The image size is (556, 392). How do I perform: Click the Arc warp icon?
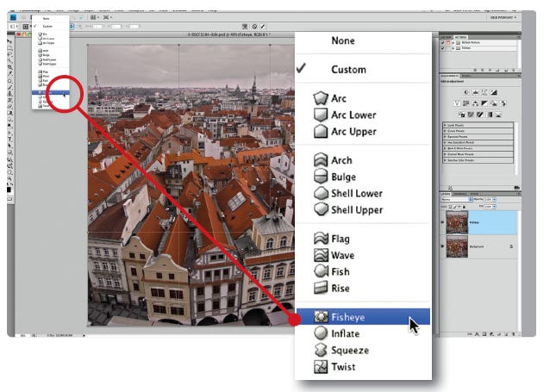320,99
